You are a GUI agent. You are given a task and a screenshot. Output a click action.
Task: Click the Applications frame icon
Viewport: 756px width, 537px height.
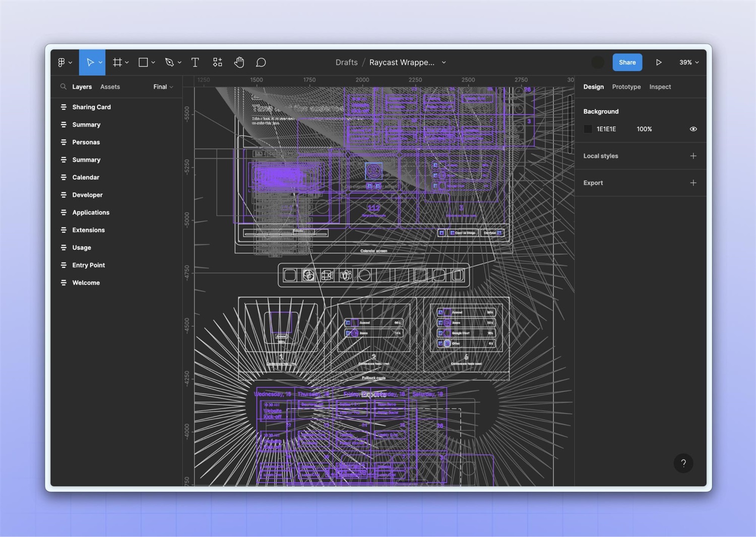(64, 212)
